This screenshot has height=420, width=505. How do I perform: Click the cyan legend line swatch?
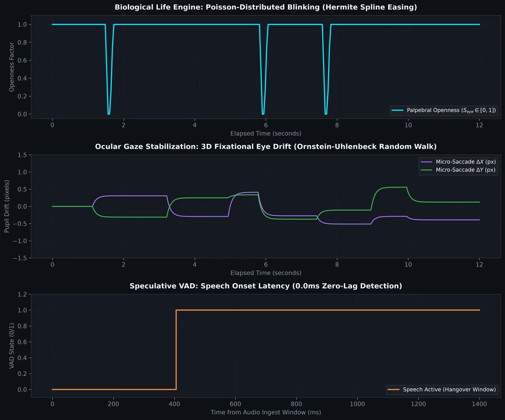point(398,110)
